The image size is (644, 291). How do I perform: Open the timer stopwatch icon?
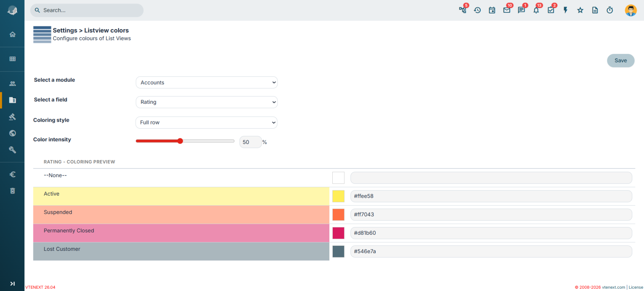point(610,10)
